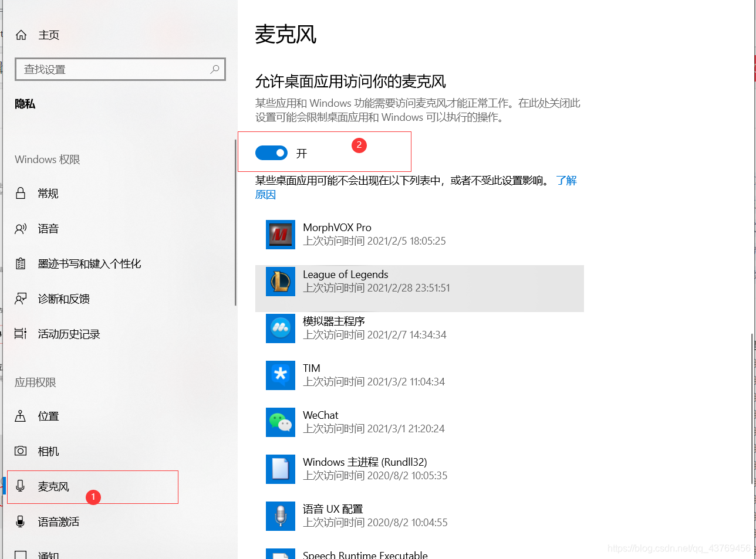Open the 位置 permission page
The width and height of the screenshot is (756, 559).
point(48,416)
